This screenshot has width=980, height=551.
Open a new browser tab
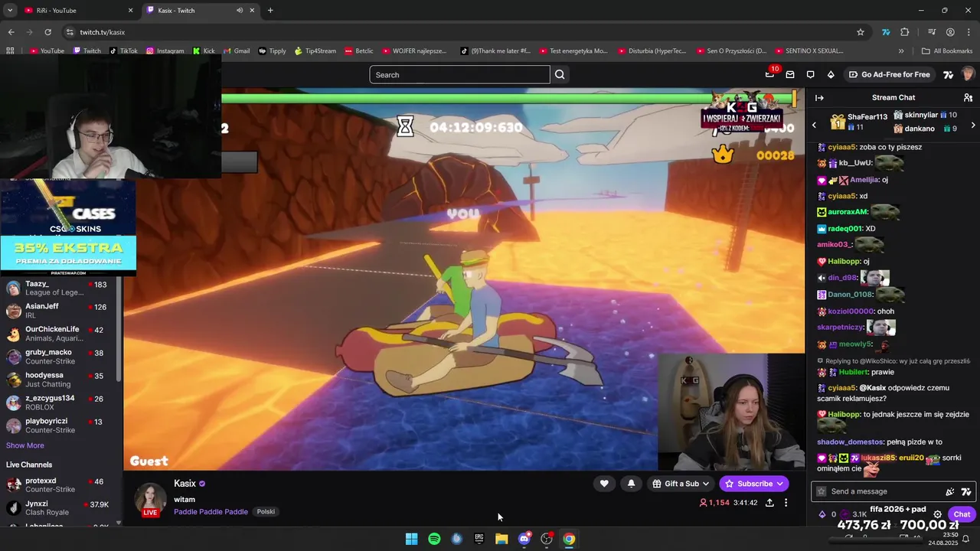click(x=270, y=11)
